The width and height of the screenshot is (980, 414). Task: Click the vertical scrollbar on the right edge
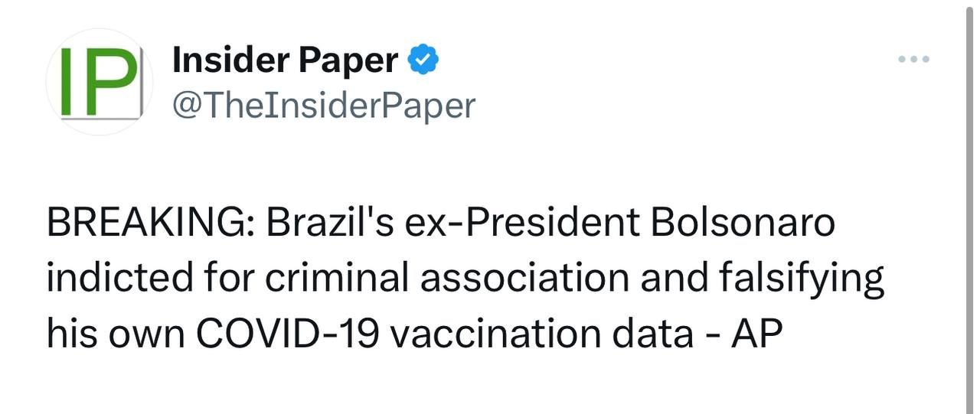(x=969, y=207)
